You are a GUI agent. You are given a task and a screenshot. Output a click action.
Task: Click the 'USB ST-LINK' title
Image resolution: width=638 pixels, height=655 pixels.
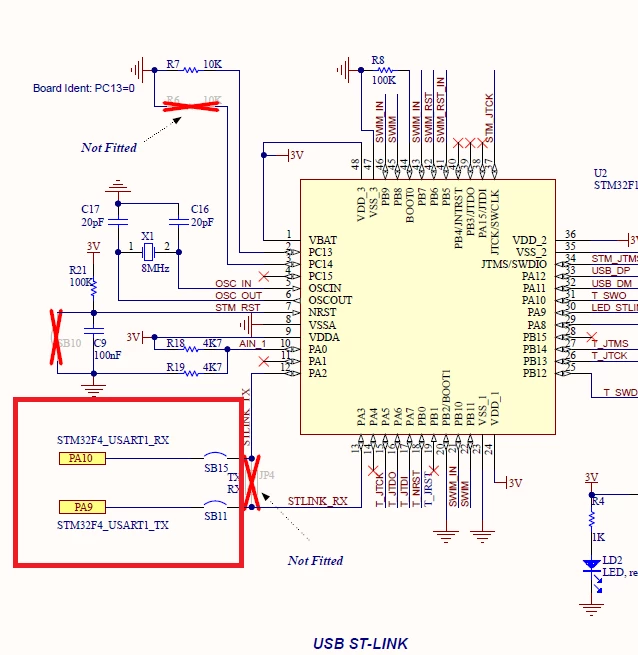click(361, 643)
